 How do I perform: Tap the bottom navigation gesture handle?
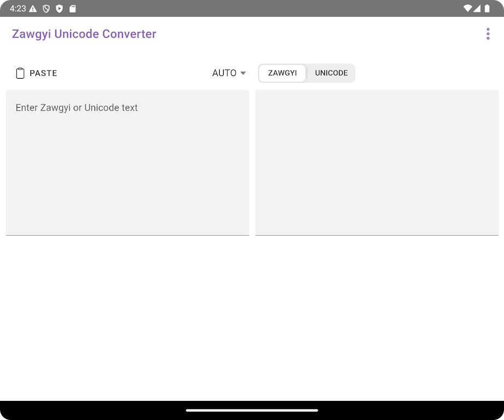pyautogui.click(x=252, y=410)
